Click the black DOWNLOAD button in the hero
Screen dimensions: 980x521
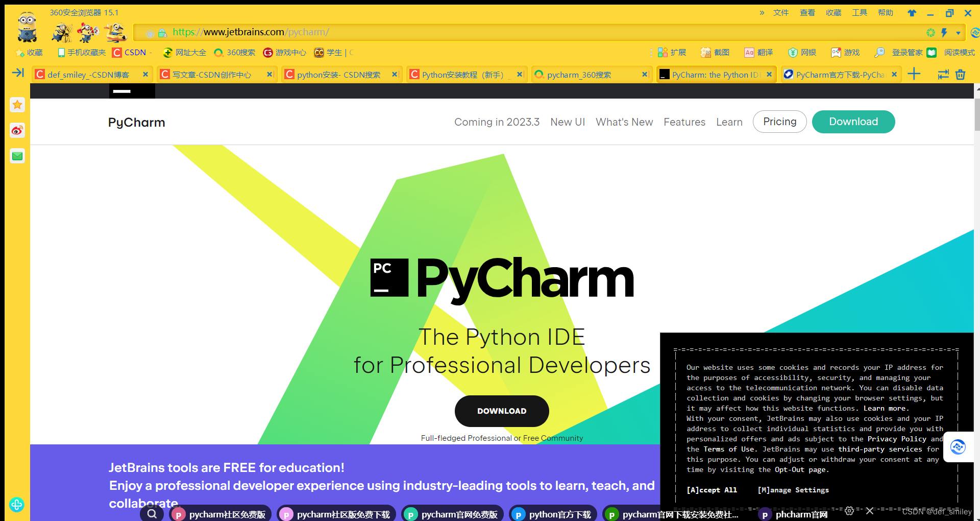click(x=502, y=411)
